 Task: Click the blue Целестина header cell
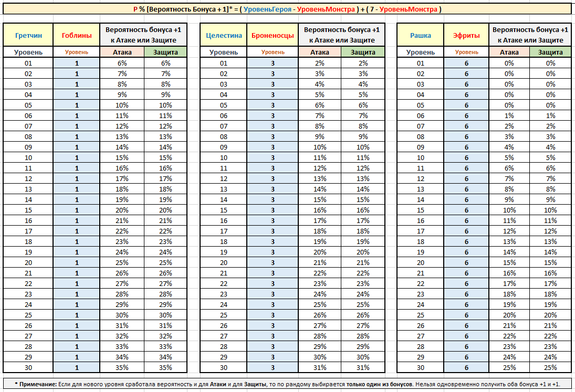pyautogui.click(x=224, y=35)
